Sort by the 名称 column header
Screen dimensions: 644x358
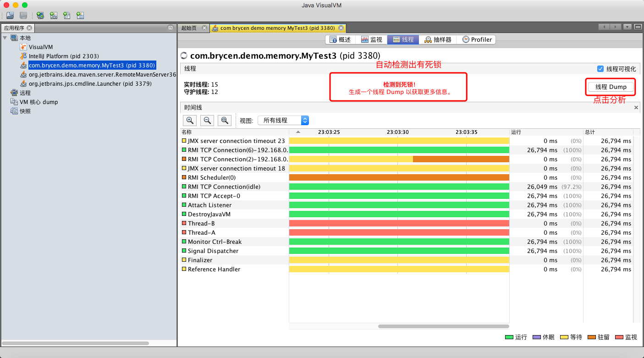[x=235, y=132]
